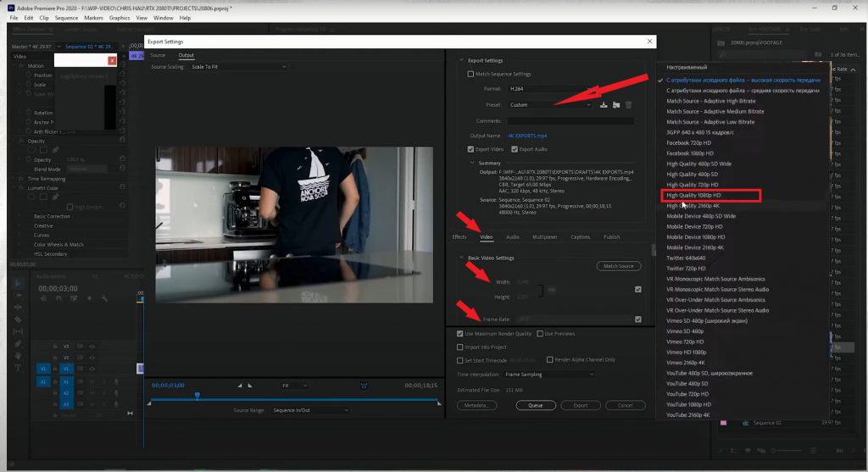Enable Use Previews checkbox
Screen dimensions: 868x472
click(540, 334)
